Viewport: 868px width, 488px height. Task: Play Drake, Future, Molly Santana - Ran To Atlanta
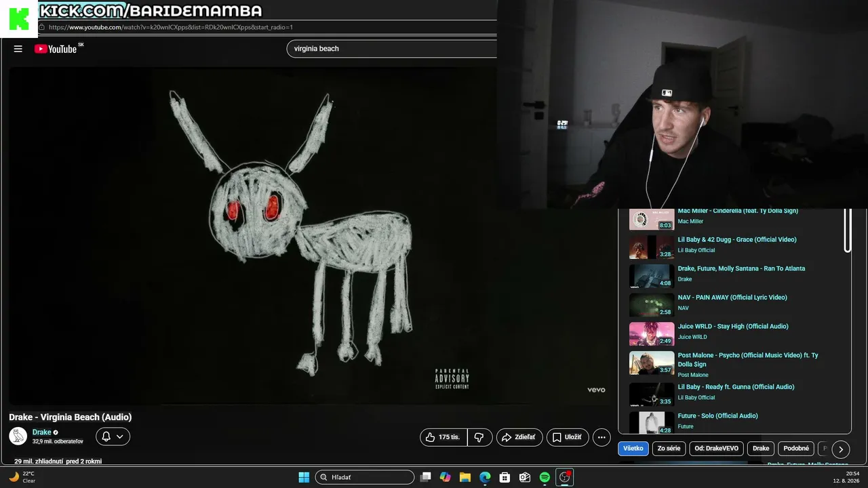coord(742,268)
